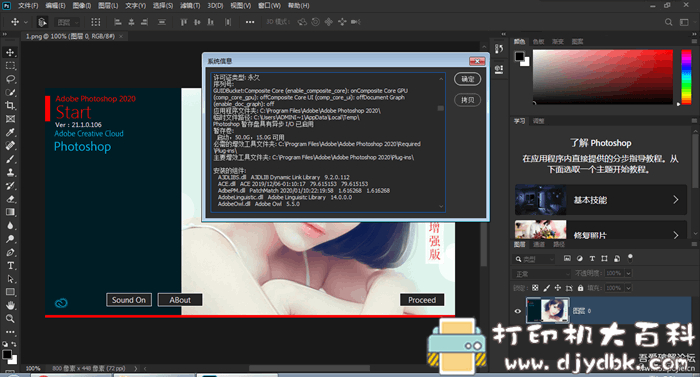Select the Dodge tool

coord(10,239)
